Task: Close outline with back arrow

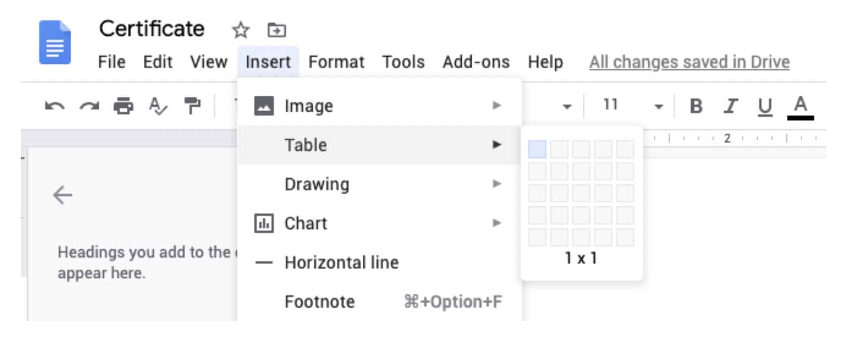Action: 63,195
